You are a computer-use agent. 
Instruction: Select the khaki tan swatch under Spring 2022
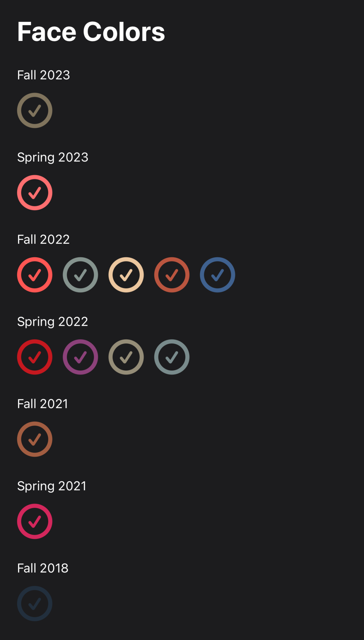tap(126, 357)
